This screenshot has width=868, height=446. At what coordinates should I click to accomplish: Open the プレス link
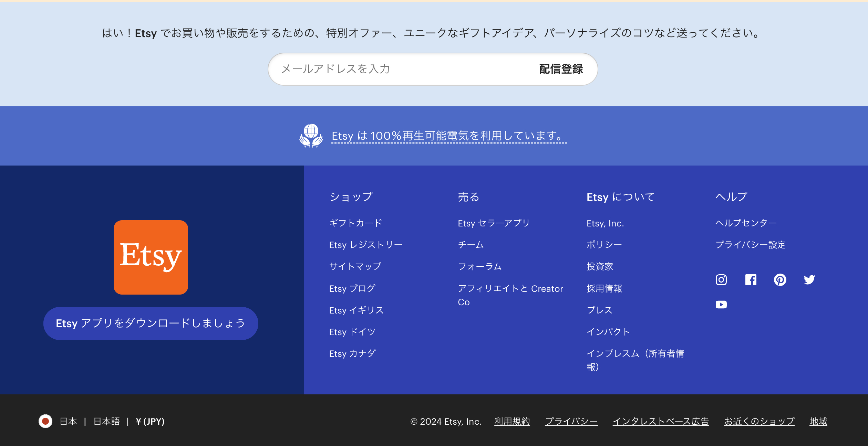tap(600, 310)
